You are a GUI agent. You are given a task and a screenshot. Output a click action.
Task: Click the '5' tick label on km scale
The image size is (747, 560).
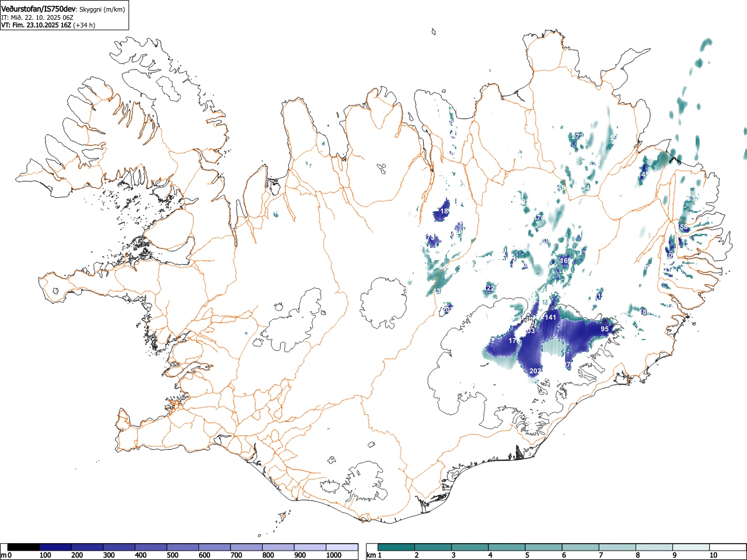527,555
